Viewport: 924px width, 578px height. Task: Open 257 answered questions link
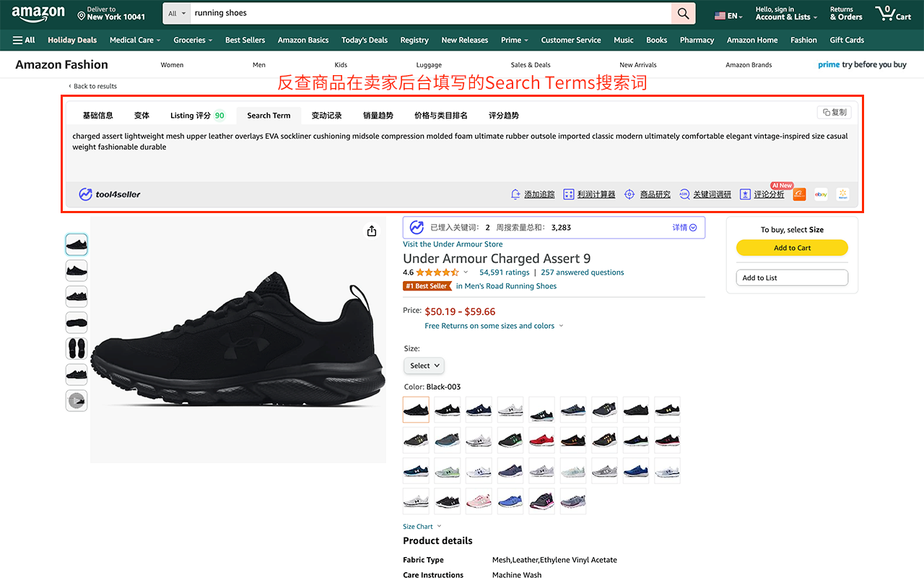[x=582, y=272]
